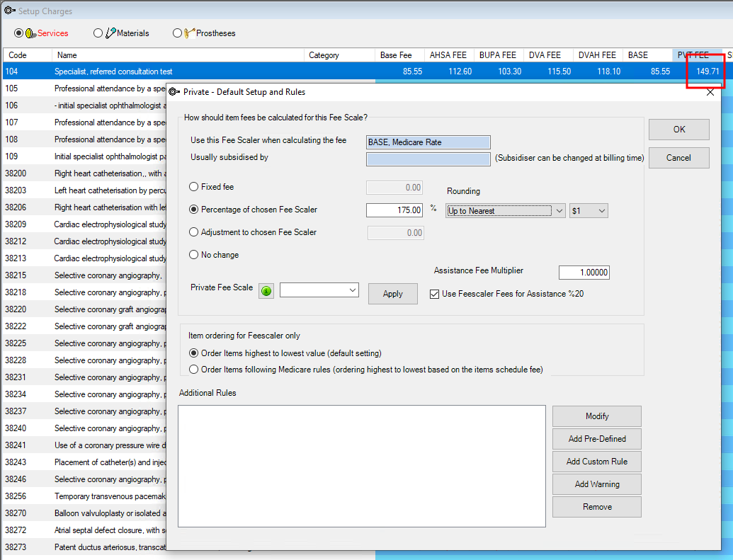Select item row with code 106
Image resolution: width=733 pixels, height=560 pixels.
tap(84, 105)
